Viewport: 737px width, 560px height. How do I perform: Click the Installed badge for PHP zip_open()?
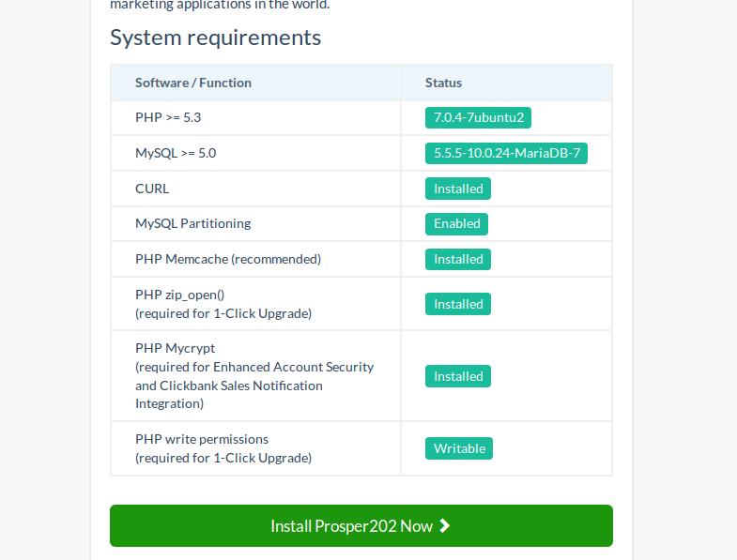coord(458,304)
